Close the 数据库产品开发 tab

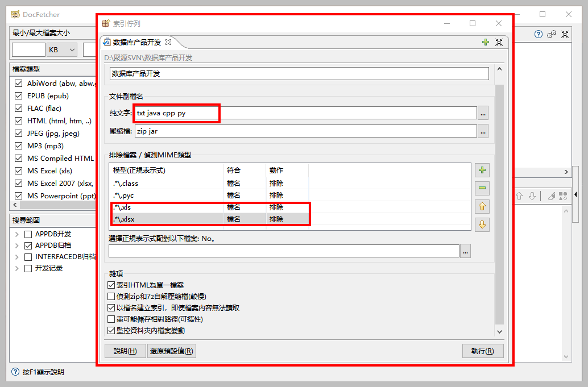click(x=168, y=42)
